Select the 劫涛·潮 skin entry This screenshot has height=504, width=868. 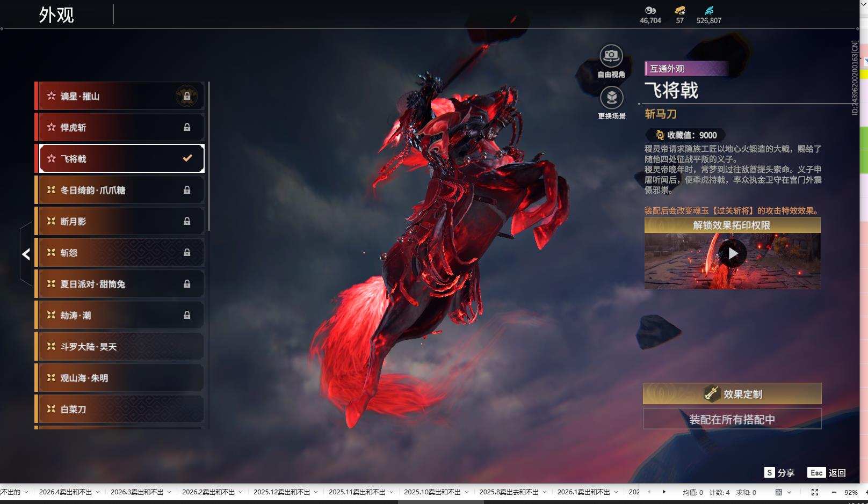click(x=119, y=315)
